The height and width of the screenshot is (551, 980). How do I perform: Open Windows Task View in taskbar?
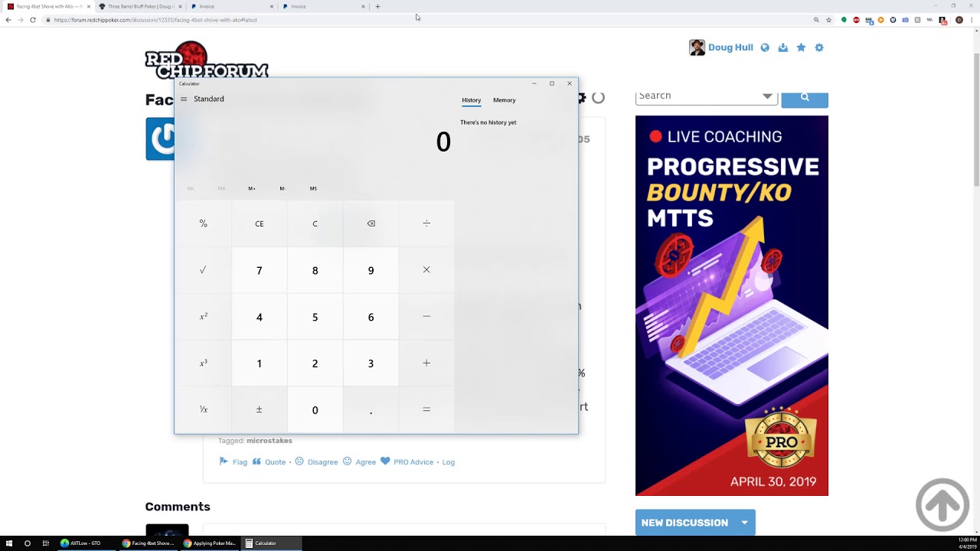[46, 543]
